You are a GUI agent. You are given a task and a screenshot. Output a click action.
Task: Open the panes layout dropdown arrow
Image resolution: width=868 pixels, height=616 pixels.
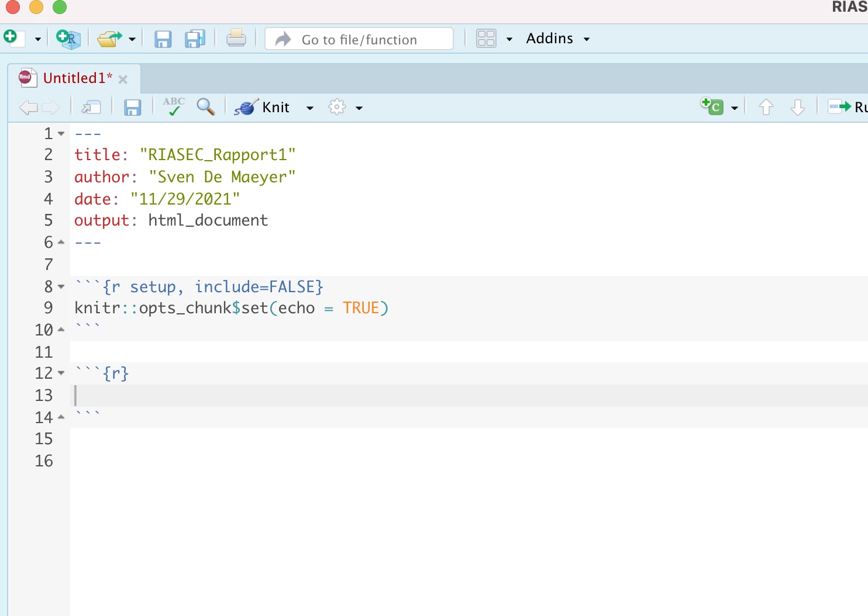coord(509,39)
